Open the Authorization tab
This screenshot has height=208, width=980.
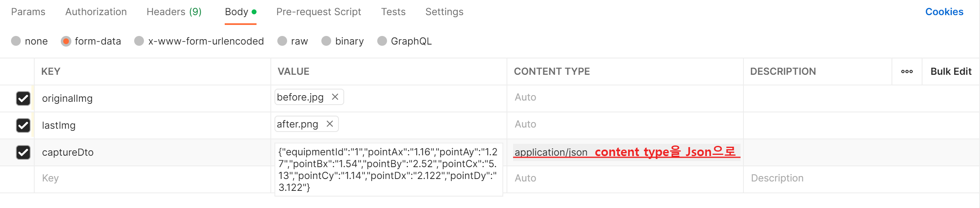(x=96, y=12)
